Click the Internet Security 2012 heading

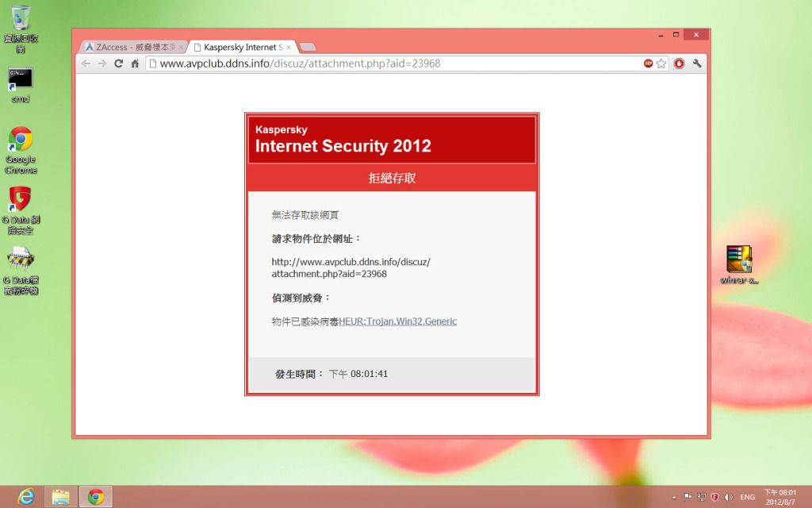coord(343,146)
